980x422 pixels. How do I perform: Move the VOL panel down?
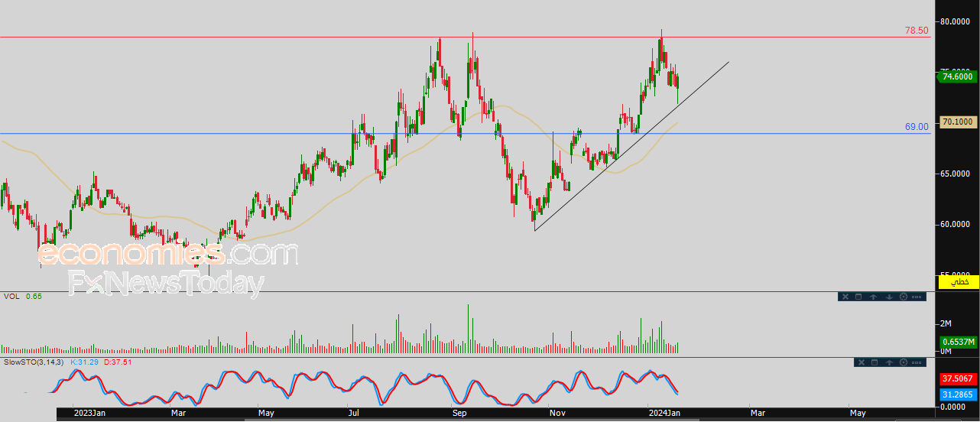click(889, 297)
